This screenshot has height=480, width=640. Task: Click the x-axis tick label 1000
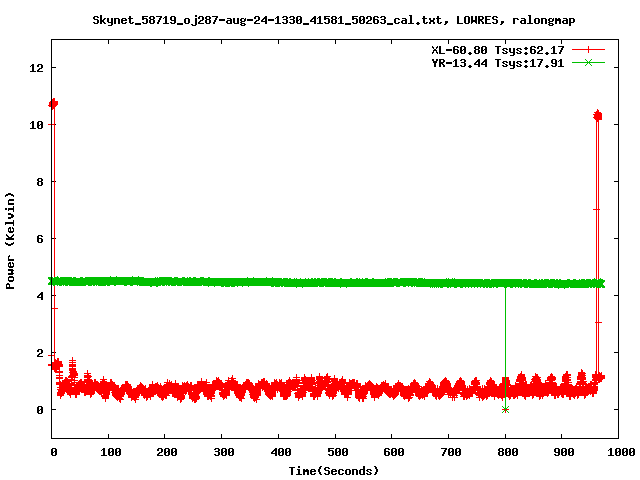(x=621, y=452)
